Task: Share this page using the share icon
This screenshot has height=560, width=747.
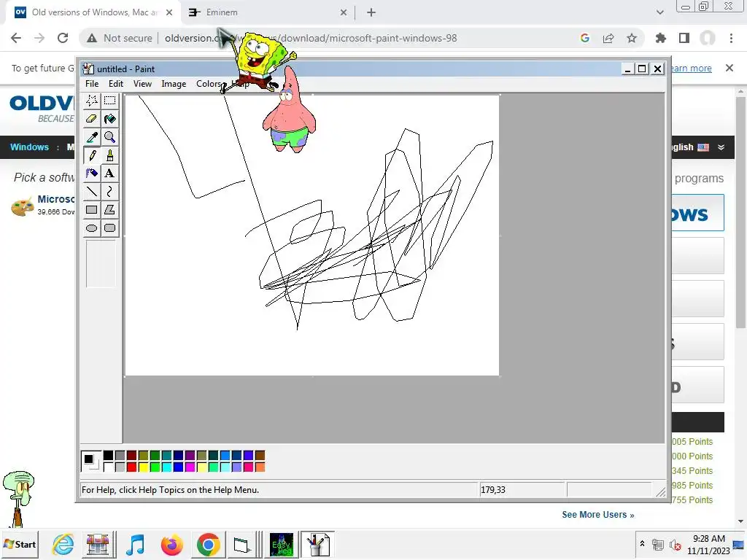Action: (x=608, y=38)
